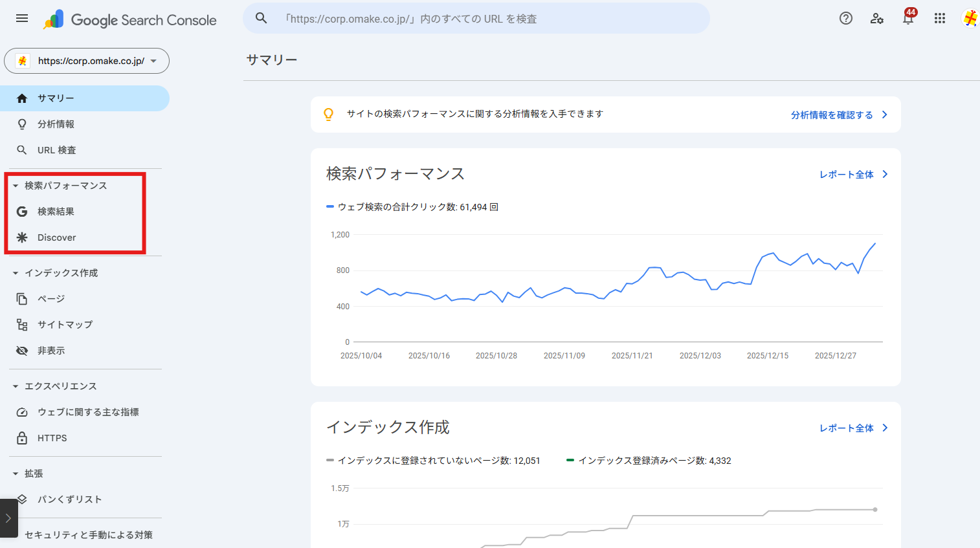Click the account avatar in header
Image resolution: width=980 pixels, height=548 pixels.
pyautogui.click(x=970, y=18)
